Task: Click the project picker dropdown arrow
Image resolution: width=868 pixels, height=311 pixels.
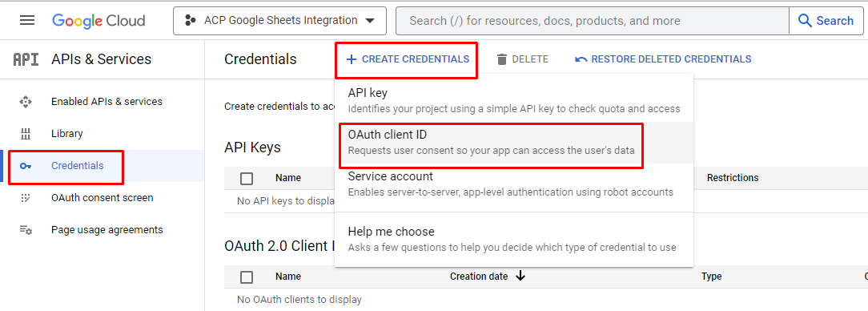Action: (x=370, y=21)
